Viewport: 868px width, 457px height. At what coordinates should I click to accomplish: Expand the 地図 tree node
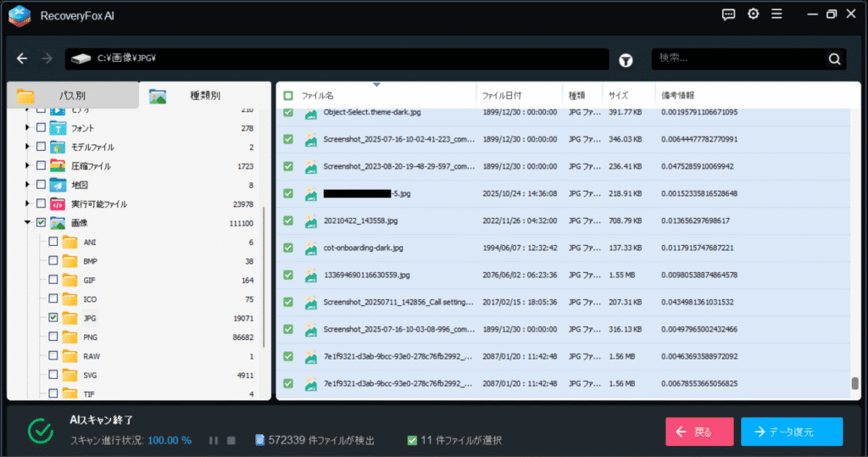click(x=27, y=184)
